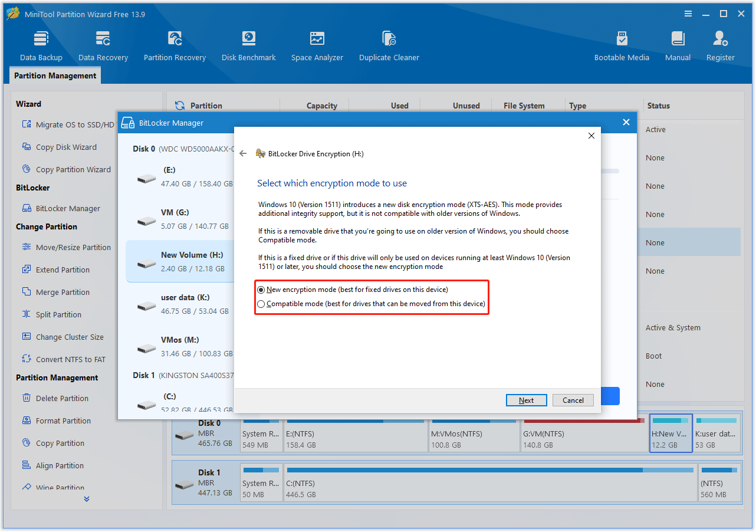756x532 pixels.
Task: Choose Align Partition
Action: [x=52, y=465]
